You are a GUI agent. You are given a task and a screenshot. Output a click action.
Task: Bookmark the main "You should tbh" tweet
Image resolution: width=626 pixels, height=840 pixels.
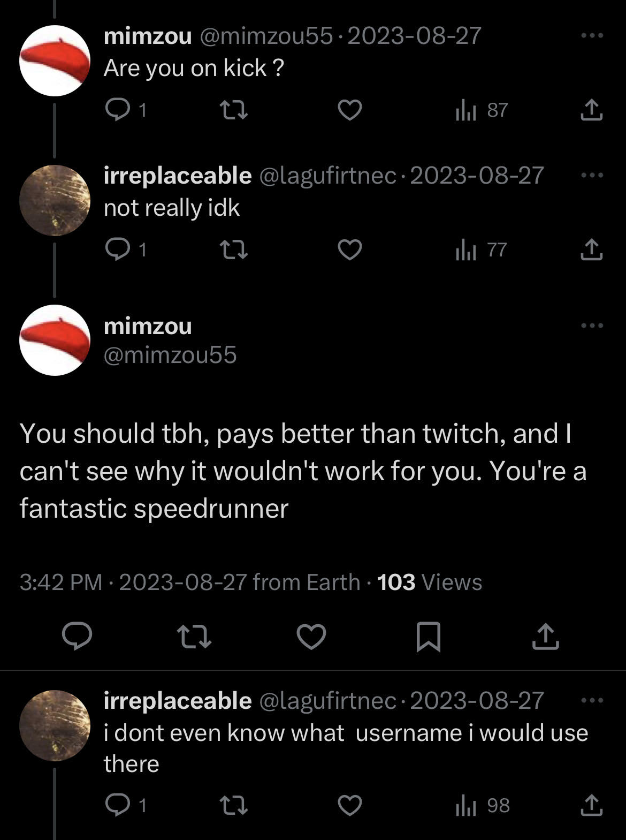(428, 637)
